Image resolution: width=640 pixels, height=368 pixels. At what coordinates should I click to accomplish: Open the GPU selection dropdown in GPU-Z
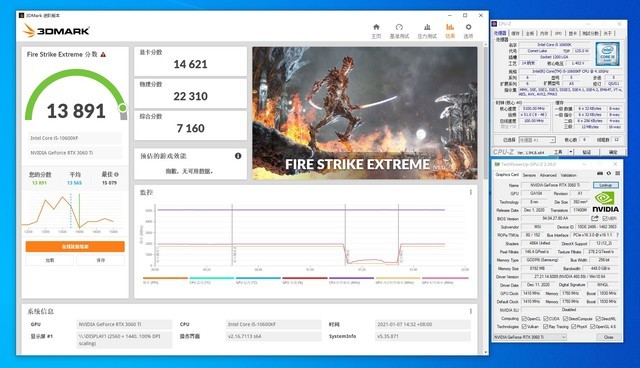click(x=530, y=337)
